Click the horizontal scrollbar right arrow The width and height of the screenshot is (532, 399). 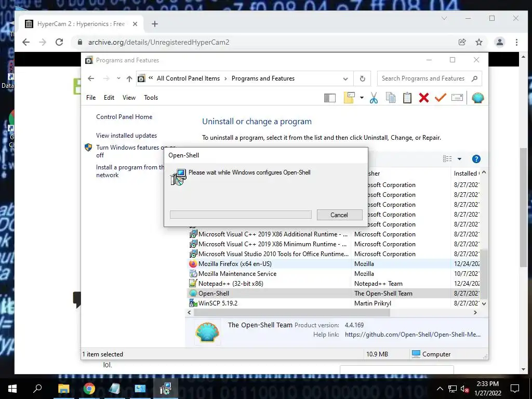click(x=475, y=312)
